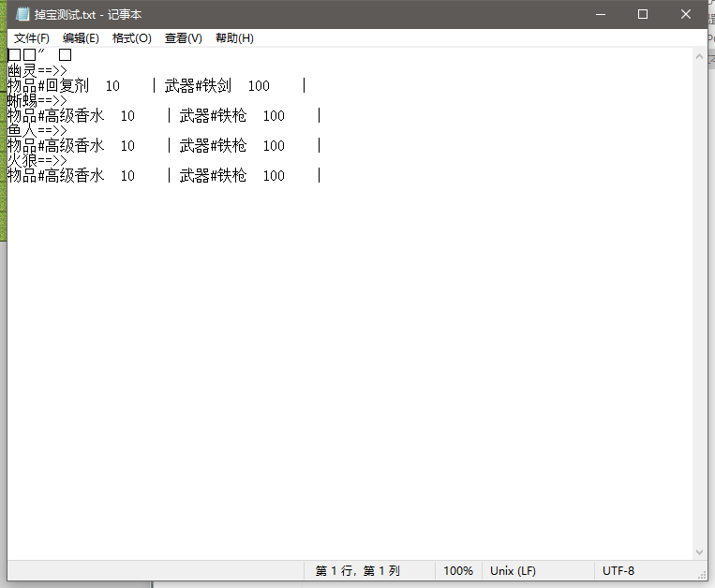Click the 100% zoom status entry
715x588 pixels.
click(x=458, y=571)
